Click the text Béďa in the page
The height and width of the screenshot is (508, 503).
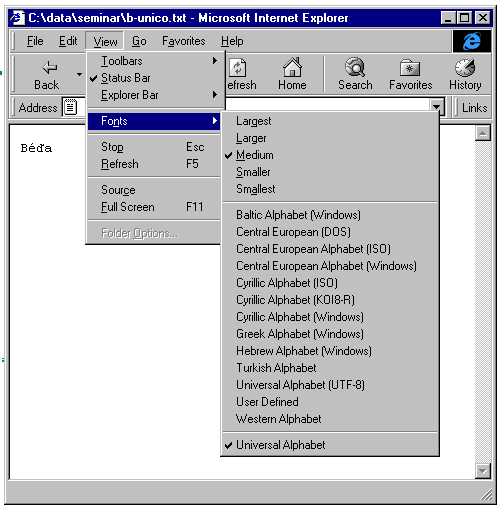[36, 148]
